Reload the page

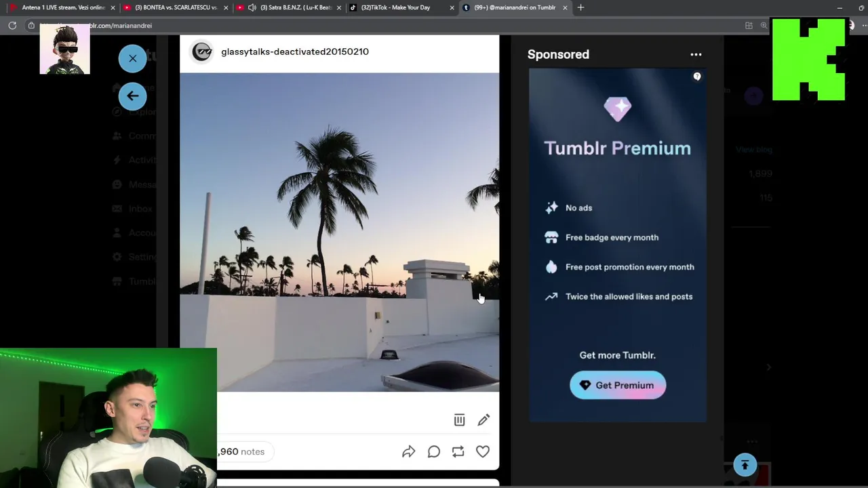point(12,26)
